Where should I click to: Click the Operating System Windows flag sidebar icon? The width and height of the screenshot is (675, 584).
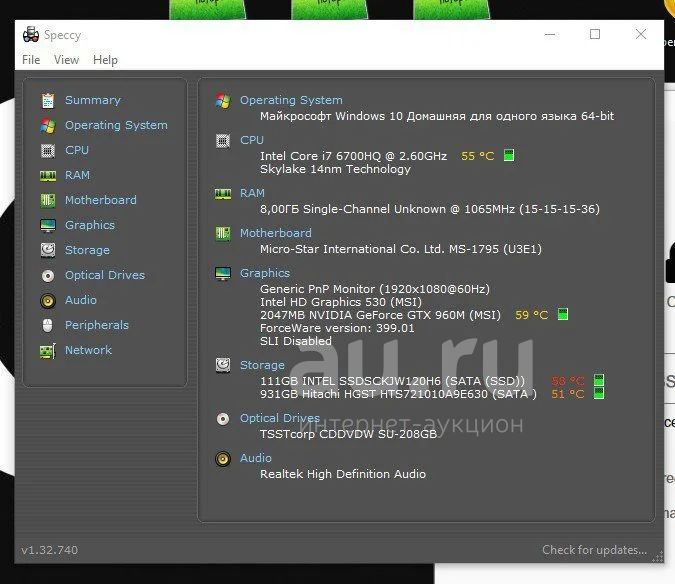coord(48,126)
